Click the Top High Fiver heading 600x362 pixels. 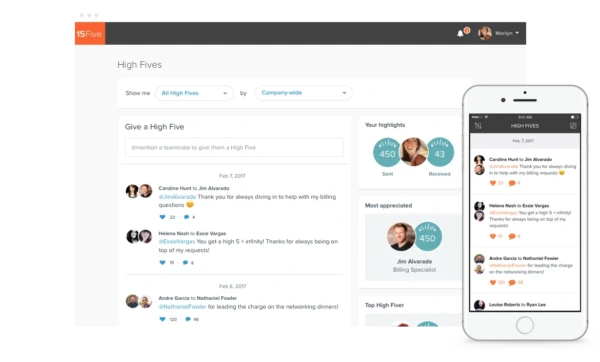pyautogui.click(x=384, y=305)
